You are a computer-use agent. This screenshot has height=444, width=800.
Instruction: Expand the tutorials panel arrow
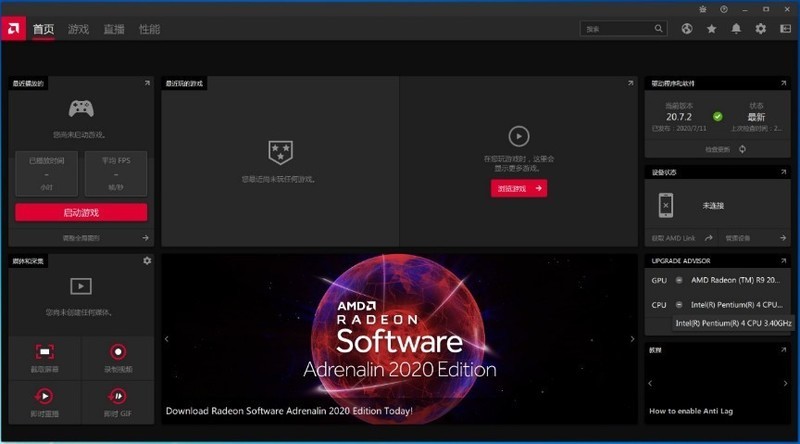pyautogui.click(x=783, y=350)
